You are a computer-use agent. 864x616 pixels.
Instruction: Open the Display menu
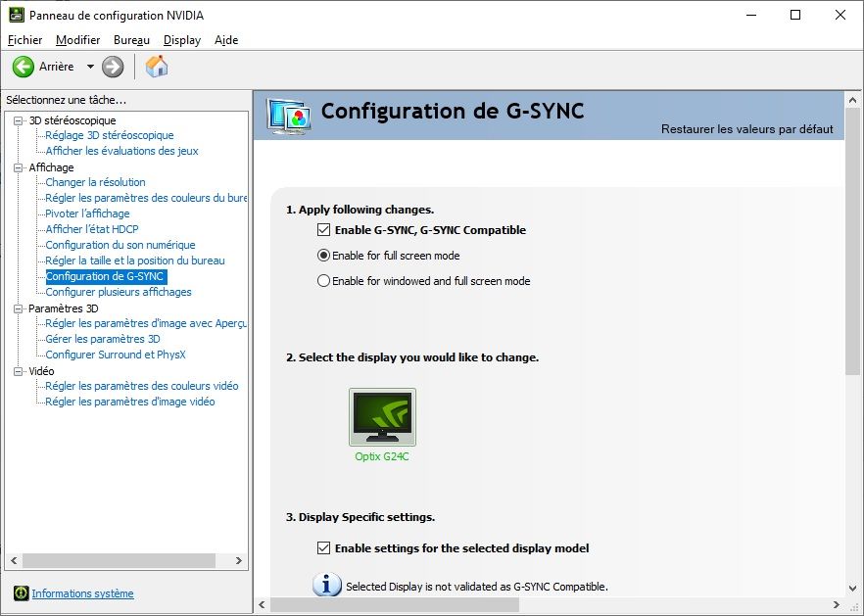pyautogui.click(x=182, y=40)
